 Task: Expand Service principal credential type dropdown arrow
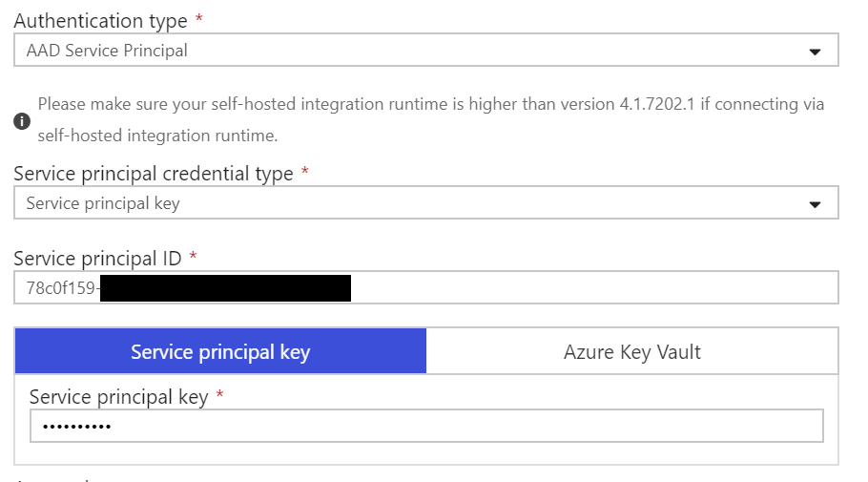pyautogui.click(x=815, y=204)
